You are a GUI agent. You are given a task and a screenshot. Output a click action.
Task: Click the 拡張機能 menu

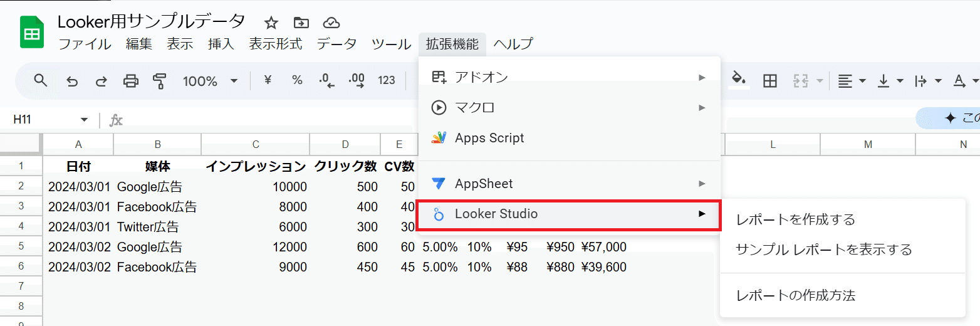[452, 44]
